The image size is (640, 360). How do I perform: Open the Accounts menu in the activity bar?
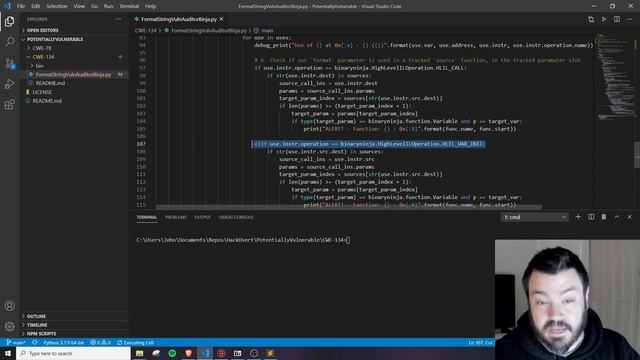pos(9,306)
